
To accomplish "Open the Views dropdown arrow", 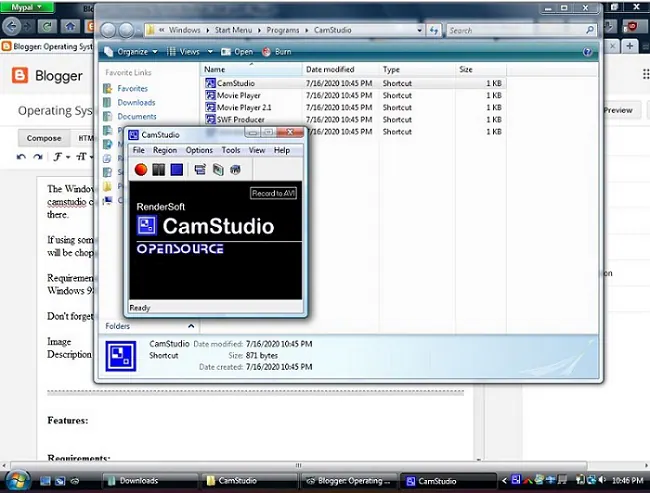I will [x=210, y=52].
